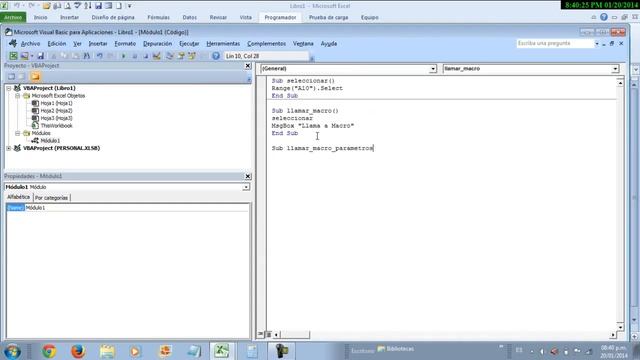Toggle Design Mode toolbar icon
Image resolution: width=640 pixels, height=360 pixels.
pos(157,56)
